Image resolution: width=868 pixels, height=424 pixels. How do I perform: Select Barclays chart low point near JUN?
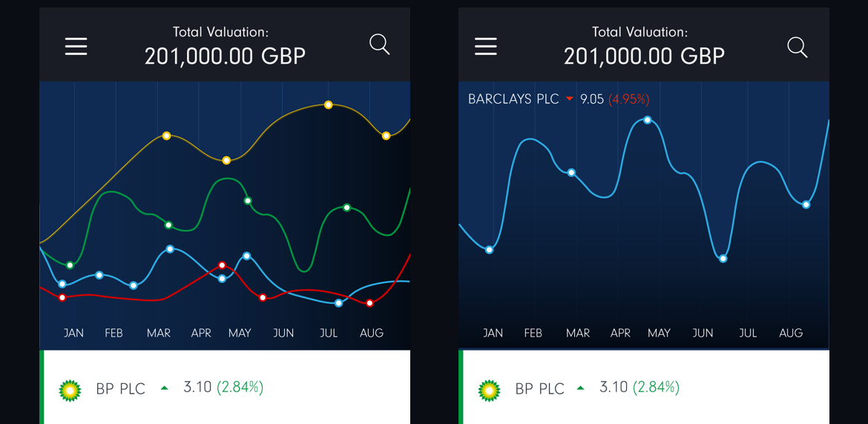(723, 259)
